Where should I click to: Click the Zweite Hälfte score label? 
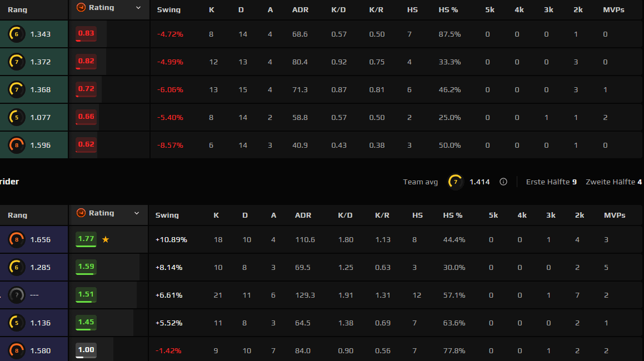[613, 182]
